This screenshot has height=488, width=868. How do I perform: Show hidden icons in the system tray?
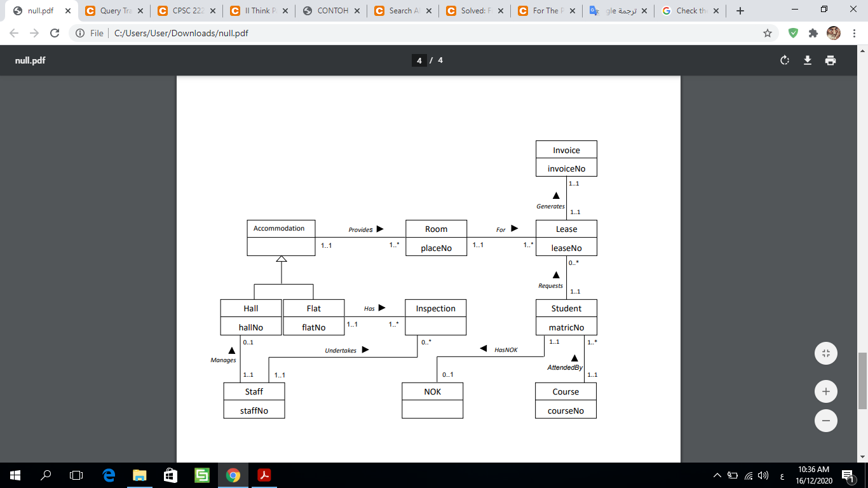coord(716,475)
